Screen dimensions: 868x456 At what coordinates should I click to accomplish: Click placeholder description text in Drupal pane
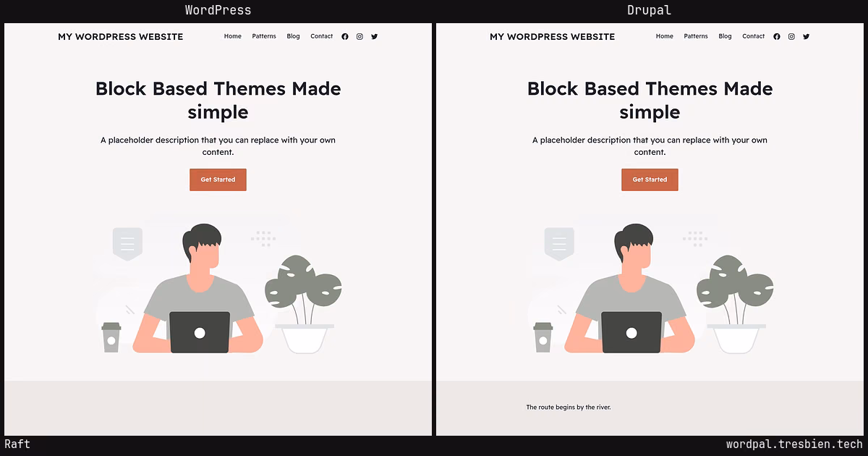pos(650,146)
